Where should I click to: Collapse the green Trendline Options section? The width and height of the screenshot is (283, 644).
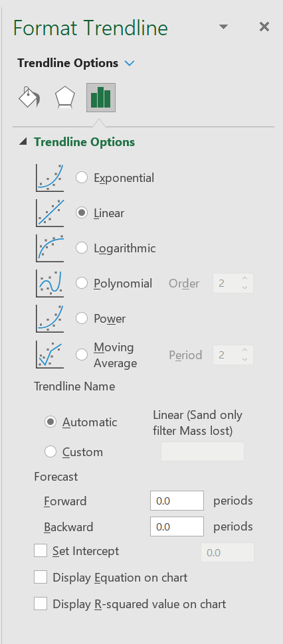[x=23, y=141]
